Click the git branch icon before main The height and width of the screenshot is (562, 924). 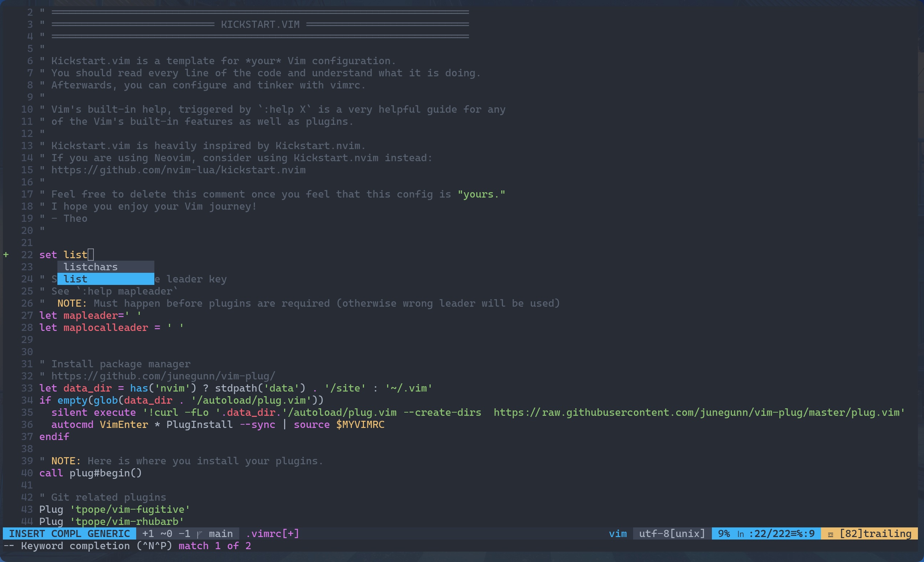click(200, 534)
